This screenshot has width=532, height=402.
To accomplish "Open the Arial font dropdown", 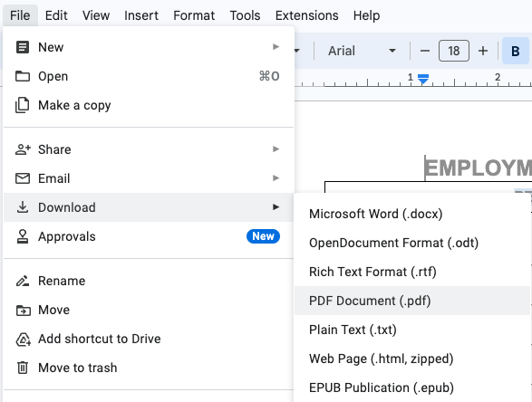I will [x=362, y=52].
